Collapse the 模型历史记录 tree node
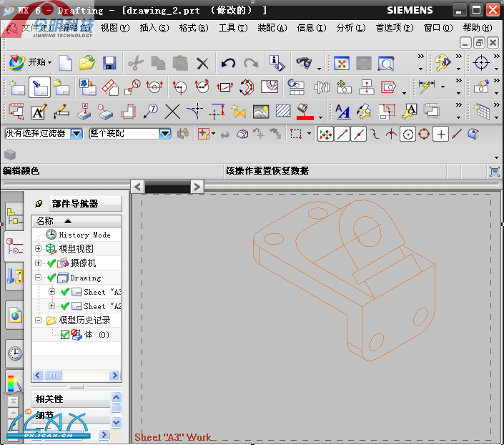Viewport: 504px width, 445px height. click(39, 321)
